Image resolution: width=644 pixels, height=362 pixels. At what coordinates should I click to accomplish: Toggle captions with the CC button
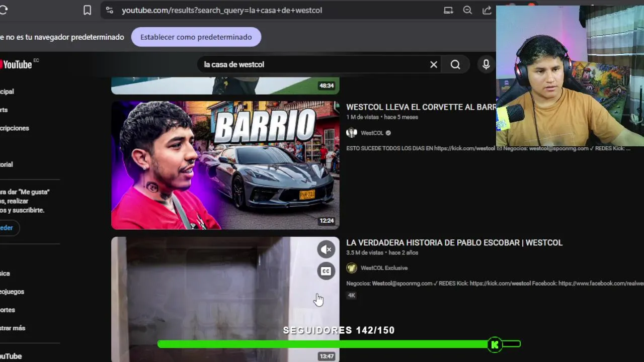pyautogui.click(x=326, y=271)
